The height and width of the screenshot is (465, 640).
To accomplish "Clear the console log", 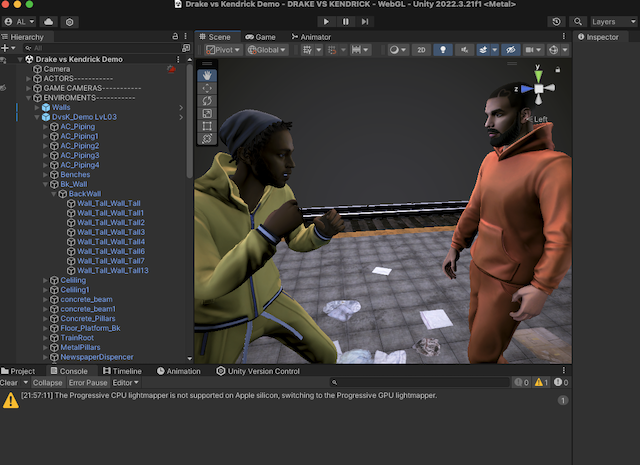I will (x=8, y=382).
